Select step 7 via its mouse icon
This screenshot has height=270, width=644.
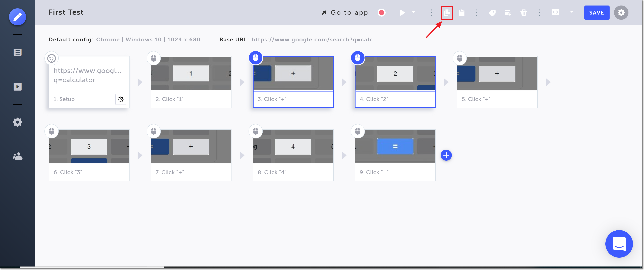[x=153, y=131]
